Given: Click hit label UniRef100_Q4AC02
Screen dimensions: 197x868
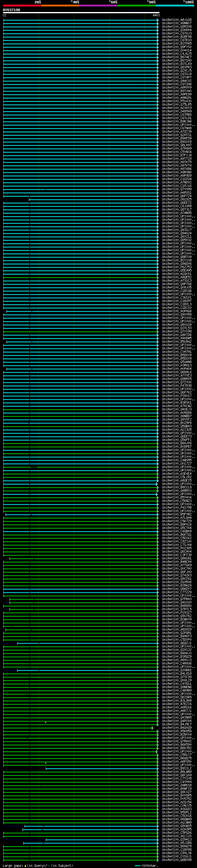Looking at the screenshot, I should pos(177,81).
